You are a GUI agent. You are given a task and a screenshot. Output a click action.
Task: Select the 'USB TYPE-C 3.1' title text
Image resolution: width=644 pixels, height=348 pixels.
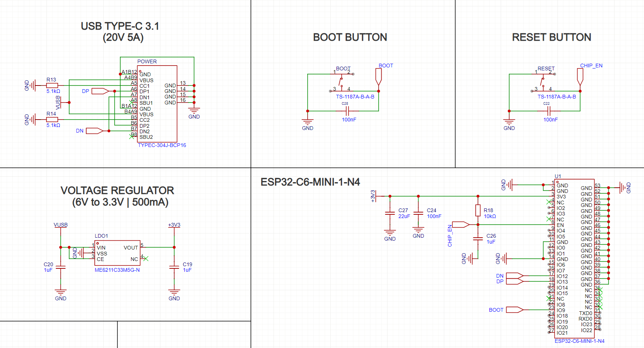coord(120,26)
